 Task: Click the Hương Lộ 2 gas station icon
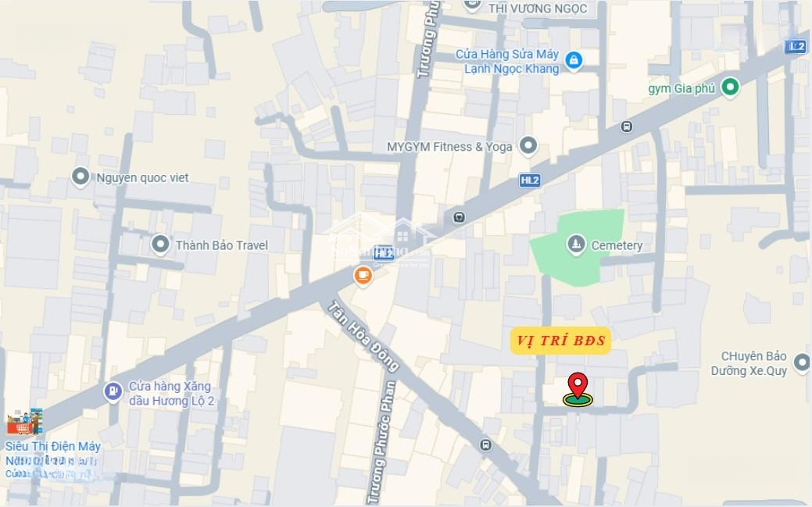(113, 391)
